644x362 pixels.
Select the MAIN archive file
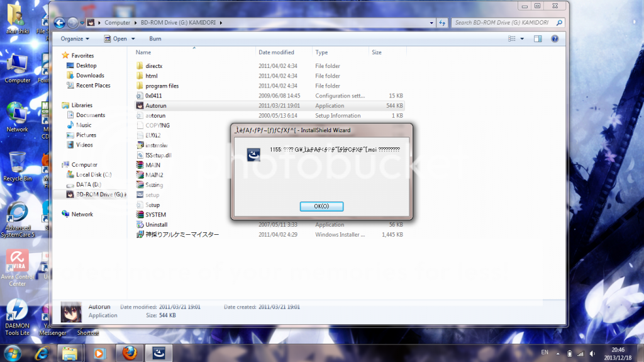152,165
